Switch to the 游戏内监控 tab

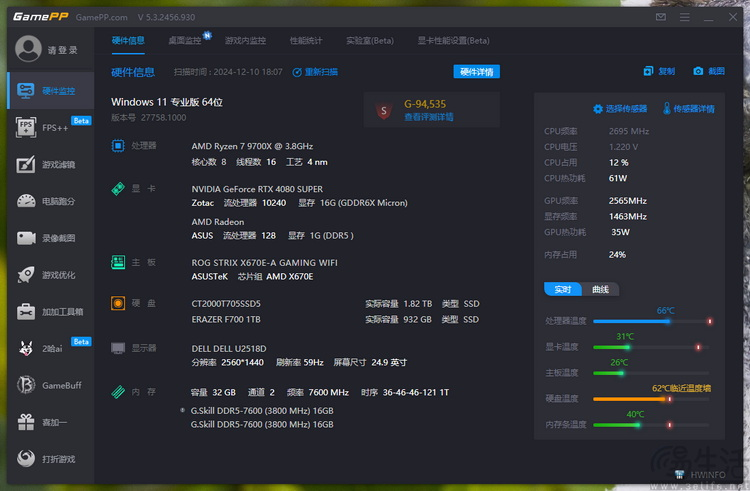point(245,41)
